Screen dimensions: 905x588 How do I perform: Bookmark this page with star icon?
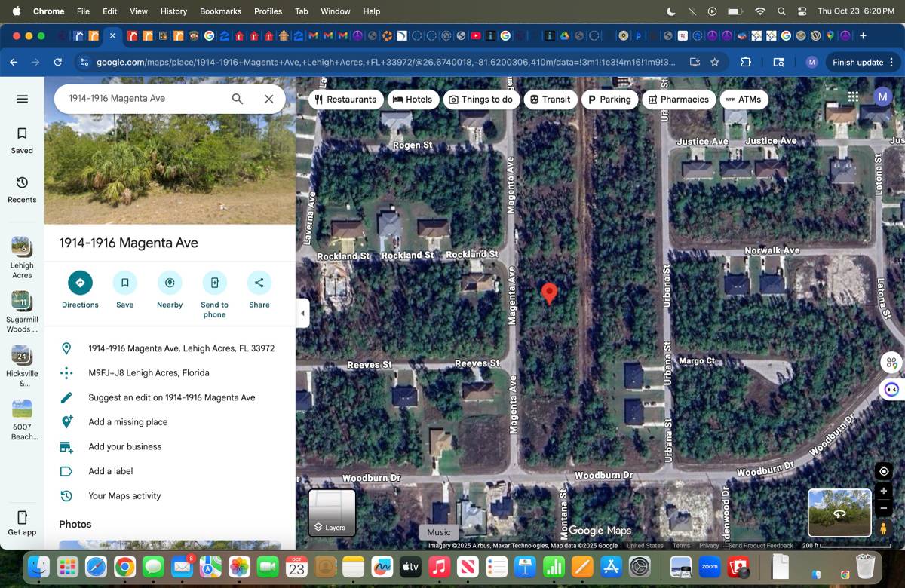coord(715,63)
